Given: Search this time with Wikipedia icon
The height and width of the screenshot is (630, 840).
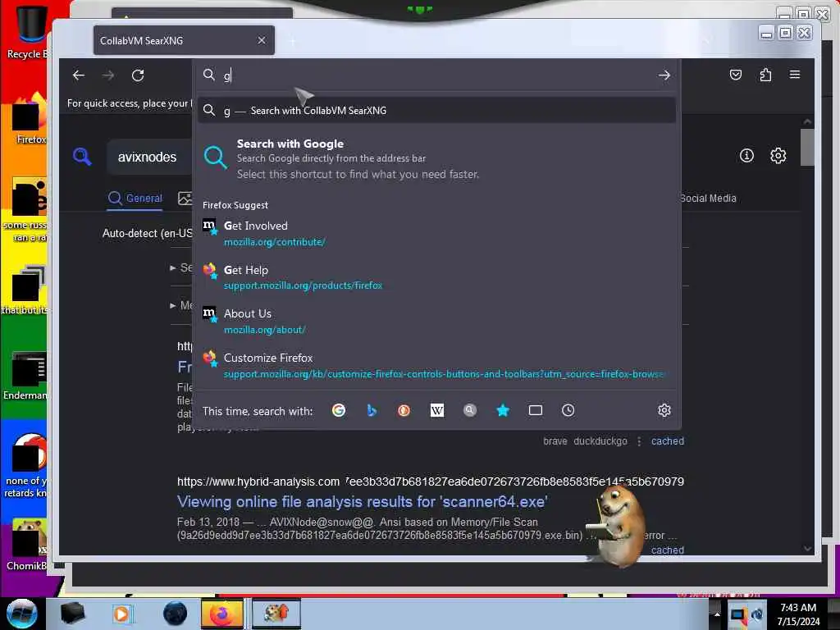Looking at the screenshot, I should 437,410.
